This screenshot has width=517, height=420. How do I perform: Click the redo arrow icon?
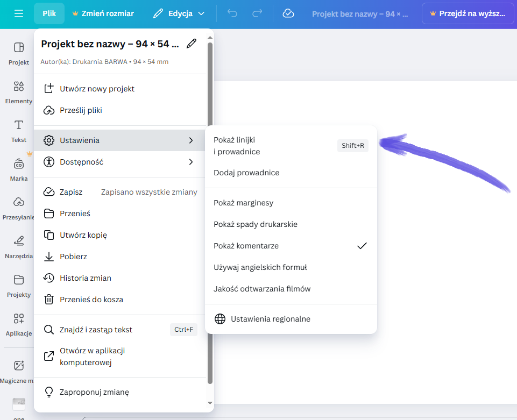coord(258,13)
